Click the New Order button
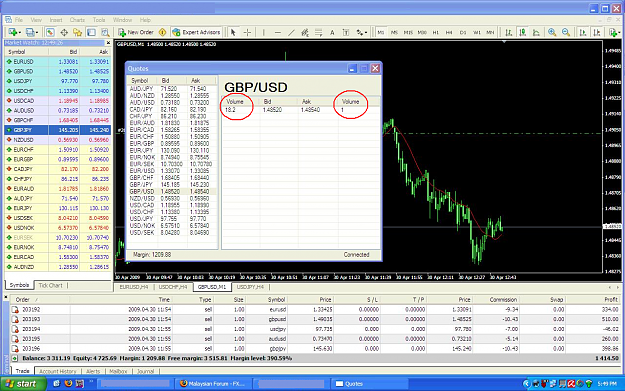The image size is (625, 391). (x=136, y=32)
